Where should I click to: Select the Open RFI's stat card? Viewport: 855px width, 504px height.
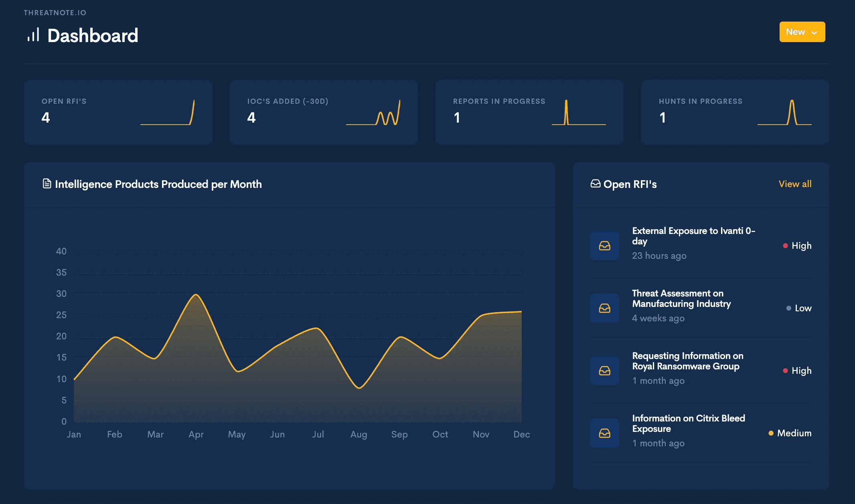click(x=118, y=112)
